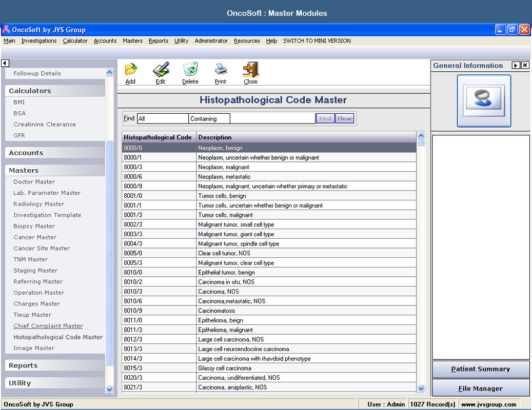Viewport: 532px width, 410px height.
Task: Open Followup Details in sidebar
Action: click(x=37, y=73)
